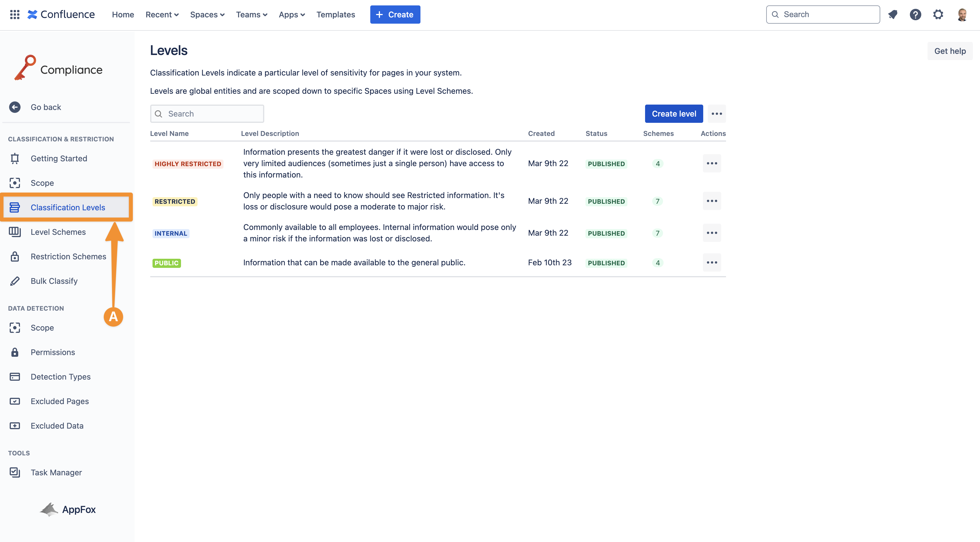The image size is (980, 542).
Task: Click the Bulk Classify pencil icon
Action: coord(15,281)
